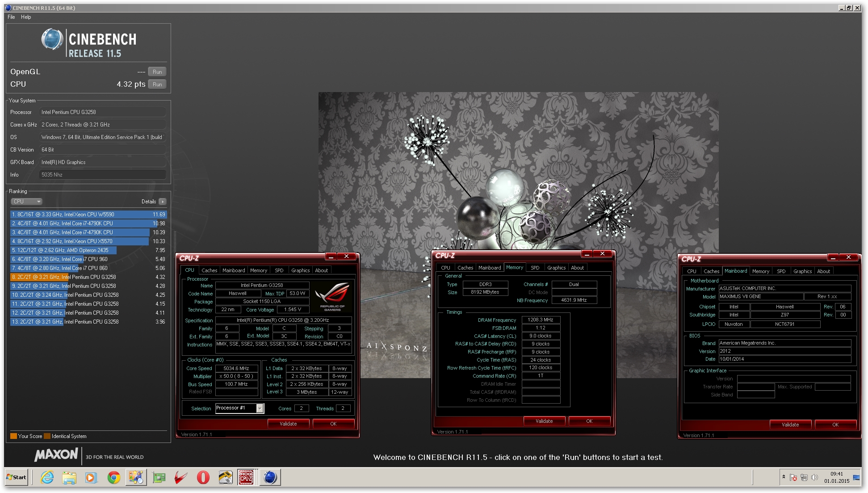Select highlighted ranking row 8 scoring 4.32
The height and width of the screenshot is (493, 868).
88,277
